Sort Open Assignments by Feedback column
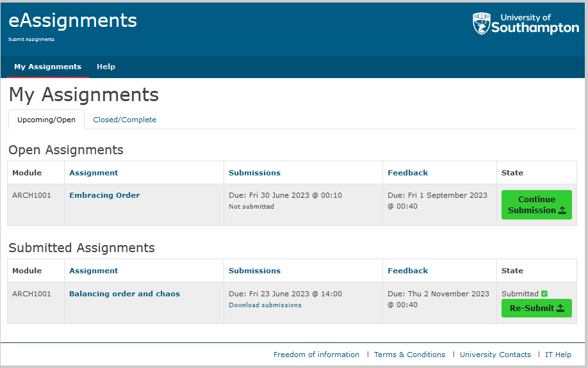 (x=407, y=173)
